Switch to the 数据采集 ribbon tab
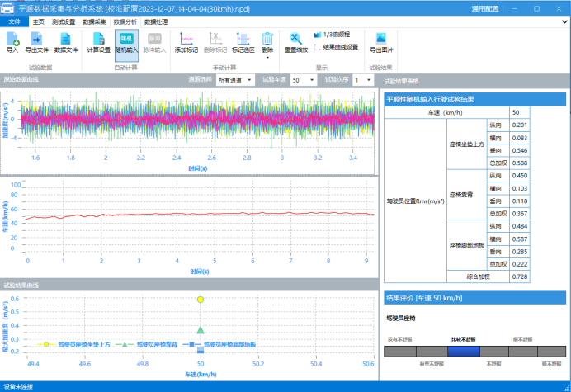Image resolution: width=571 pixels, height=392 pixels. pos(93,22)
